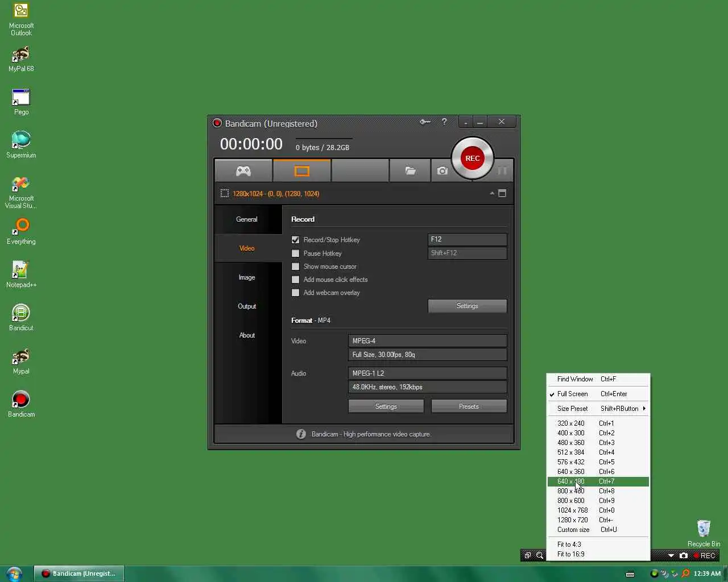This screenshot has height=582, width=728.
Task: Select the Notepad++ desktop icon
Action: click(21, 275)
